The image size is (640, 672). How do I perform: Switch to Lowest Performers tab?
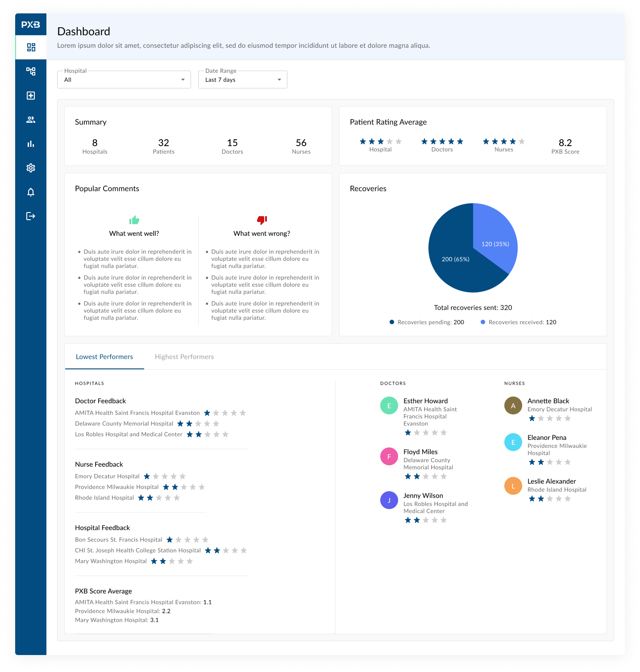pyautogui.click(x=104, y=357)
